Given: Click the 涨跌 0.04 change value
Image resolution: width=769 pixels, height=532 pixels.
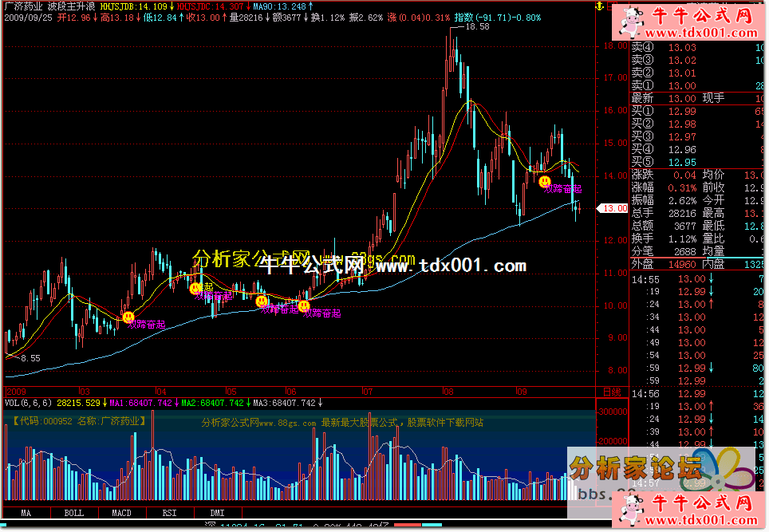Looking at the screenshot, I should tap(684, 175).
